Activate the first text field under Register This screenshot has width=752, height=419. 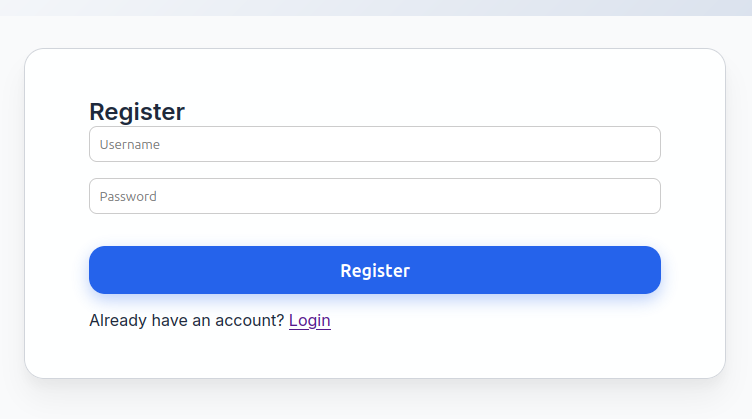(374, 144)
